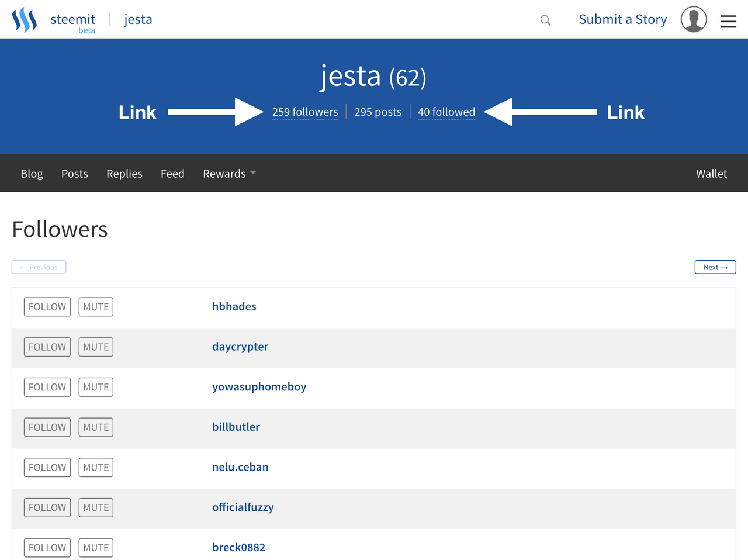Click the Submit a Story link
Image resolution: width=748 pixels, height=560 pixels.
point(623,19)
